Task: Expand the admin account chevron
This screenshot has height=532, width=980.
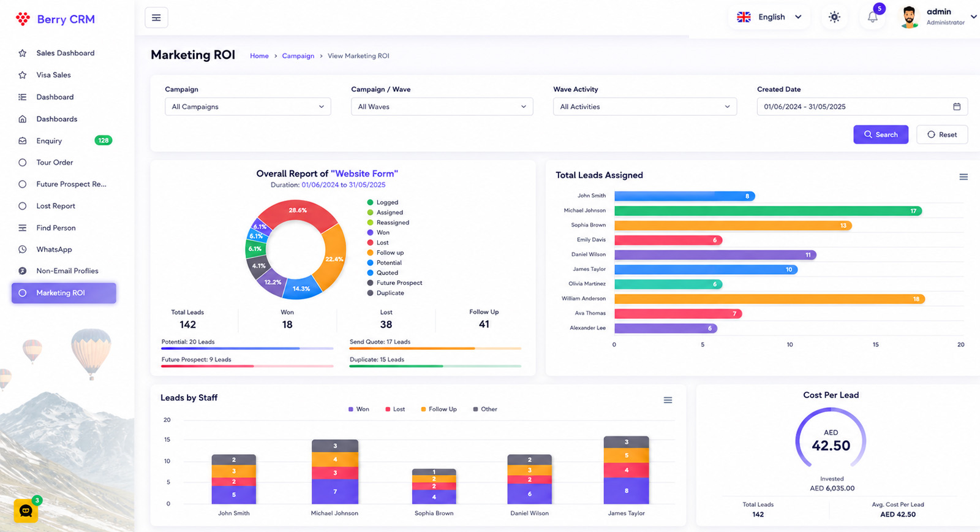Action: 973,17
